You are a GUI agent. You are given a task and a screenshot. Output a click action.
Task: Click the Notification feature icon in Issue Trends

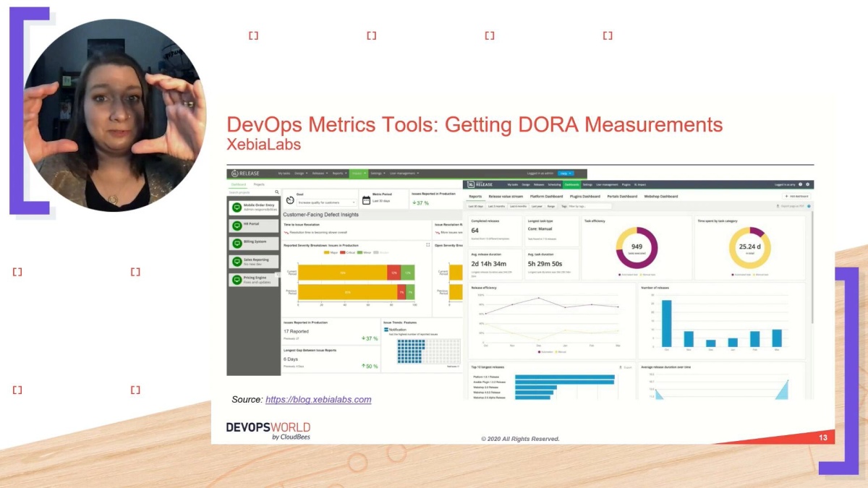click(x=386, y=329)
